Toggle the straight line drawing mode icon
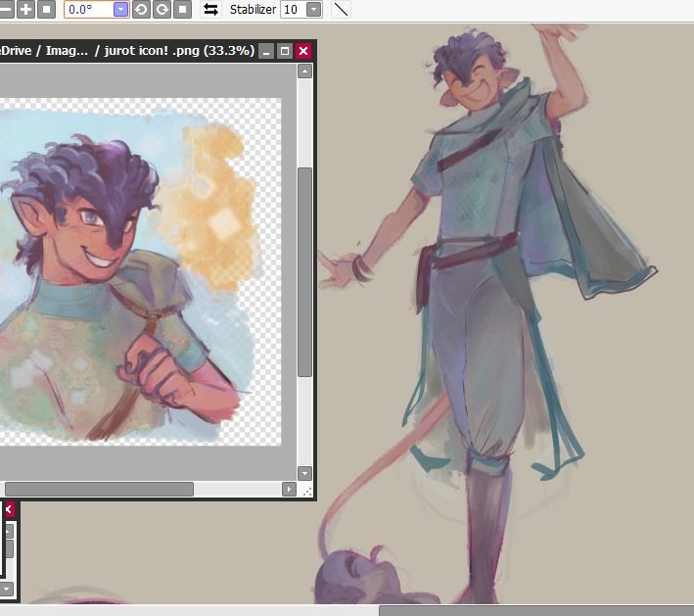This screenshot has width=694, height=616. (x=341, y=9)
